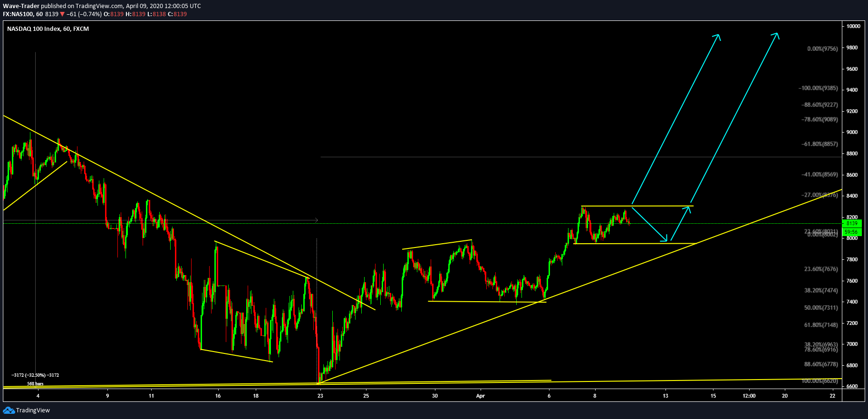Screen dimensions: 868x419
Task: Click the 9800 price axis label
Action: pos(852,48)
